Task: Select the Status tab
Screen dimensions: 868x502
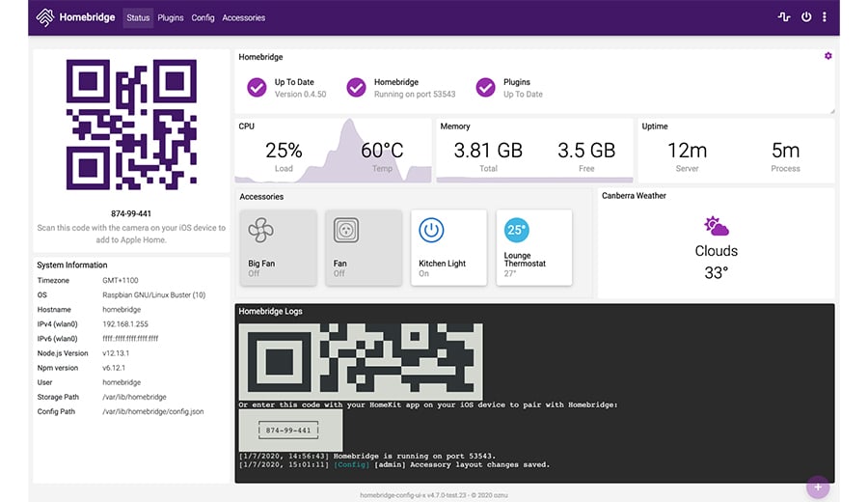Action: click(x=138, y=17)
